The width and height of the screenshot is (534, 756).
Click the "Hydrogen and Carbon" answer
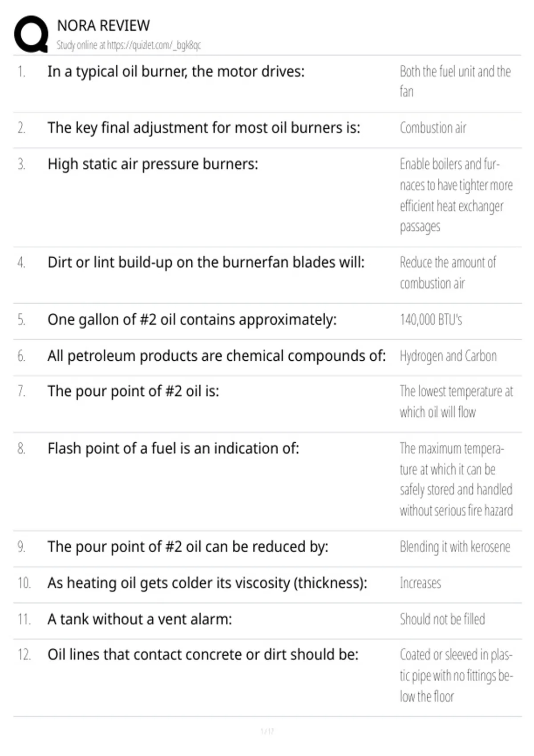(x=448, y=356)
